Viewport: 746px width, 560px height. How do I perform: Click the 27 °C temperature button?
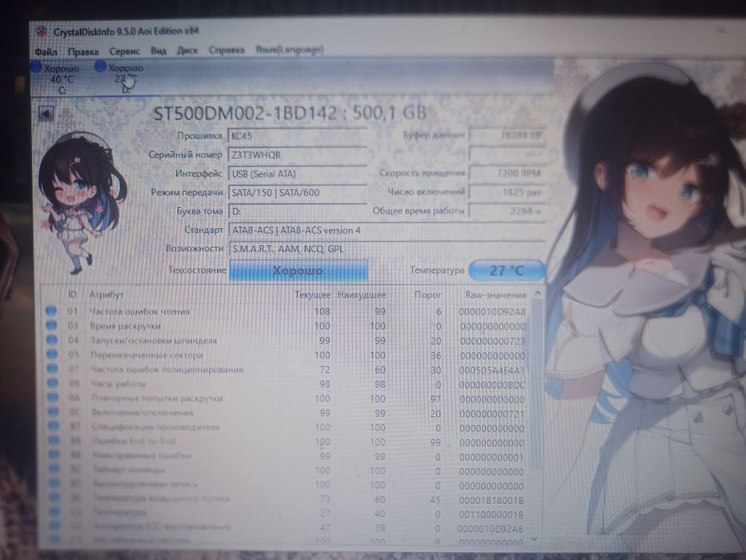click(x=507, y=270)
